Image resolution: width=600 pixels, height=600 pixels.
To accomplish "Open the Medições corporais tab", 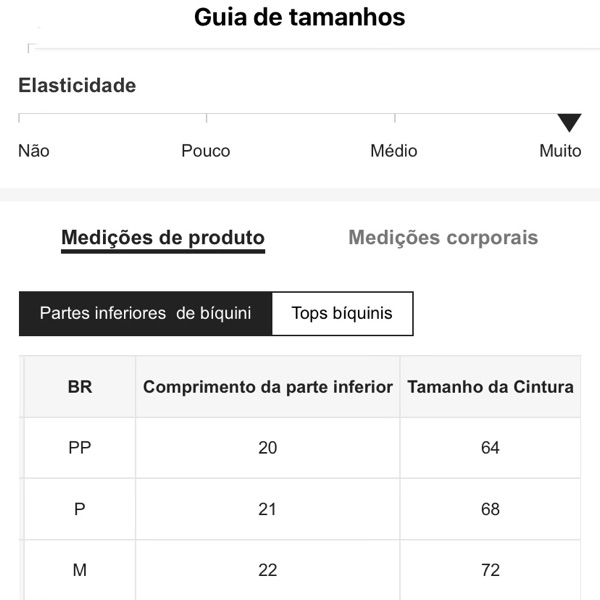I will tap(443, 238).
